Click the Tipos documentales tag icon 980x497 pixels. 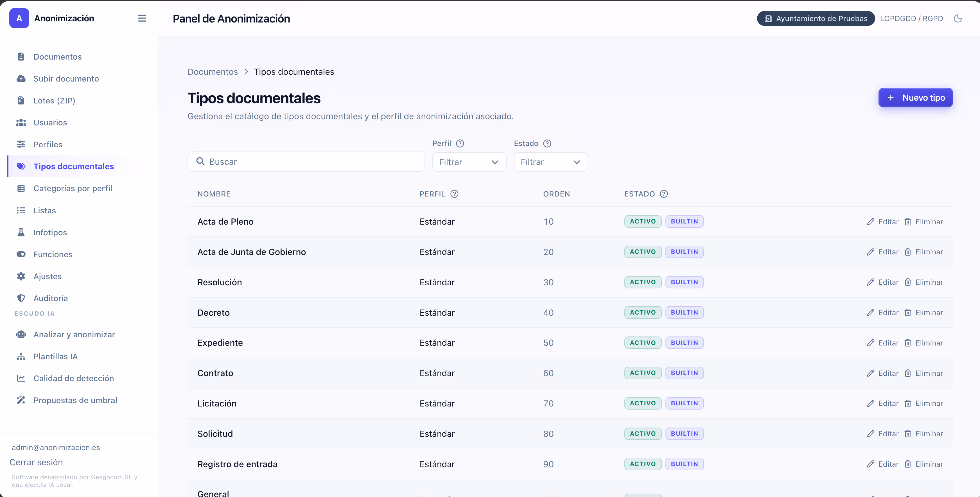pos(21,166)
